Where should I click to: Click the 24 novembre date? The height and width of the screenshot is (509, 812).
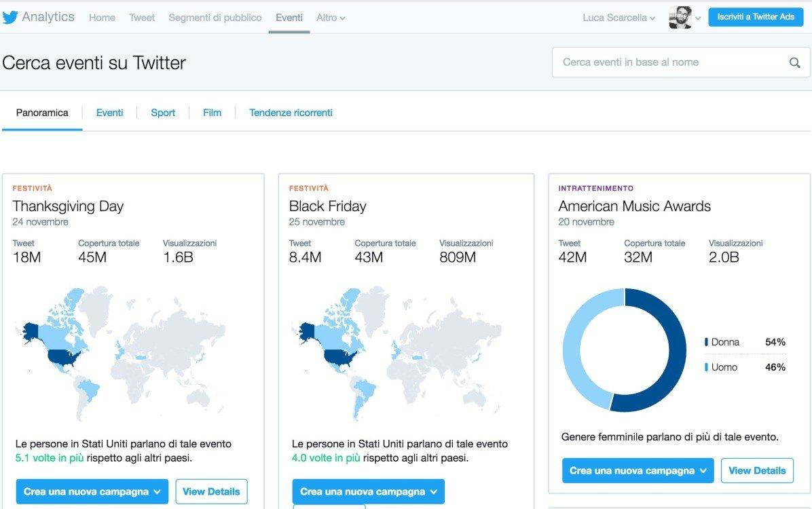point(40,222)
